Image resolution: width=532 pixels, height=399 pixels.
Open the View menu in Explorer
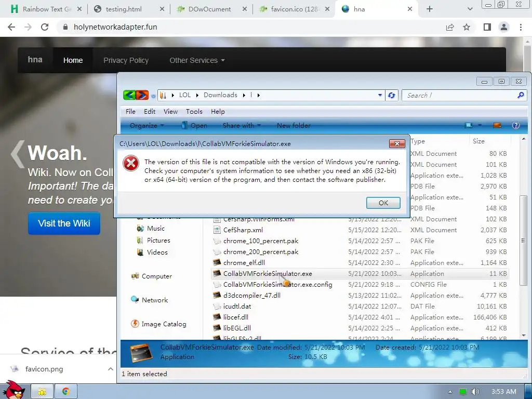170,112
